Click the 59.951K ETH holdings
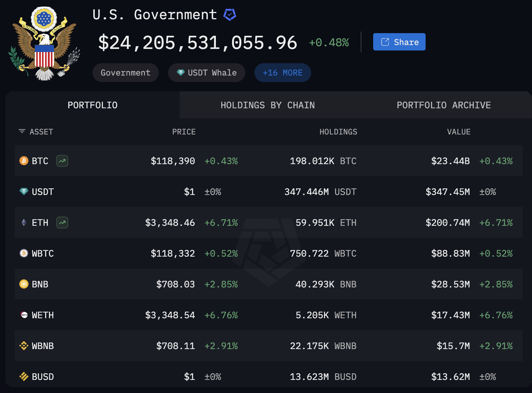Screen dimensions: 532x393 coord(326,223)
